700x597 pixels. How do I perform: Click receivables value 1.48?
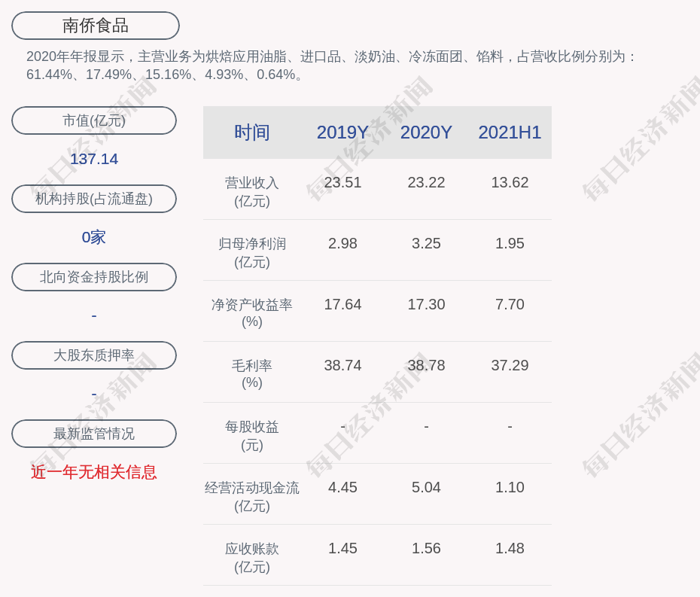(x=510, y=548)
